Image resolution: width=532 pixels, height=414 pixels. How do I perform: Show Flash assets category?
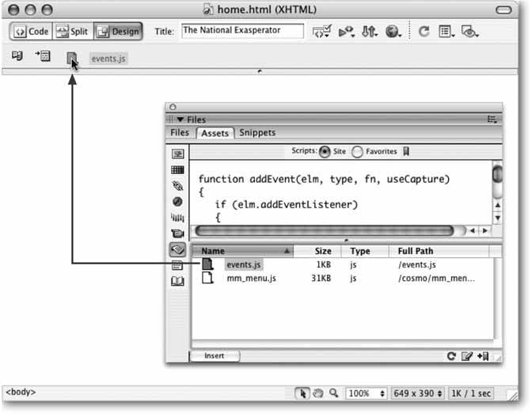[x=177, y=202]
